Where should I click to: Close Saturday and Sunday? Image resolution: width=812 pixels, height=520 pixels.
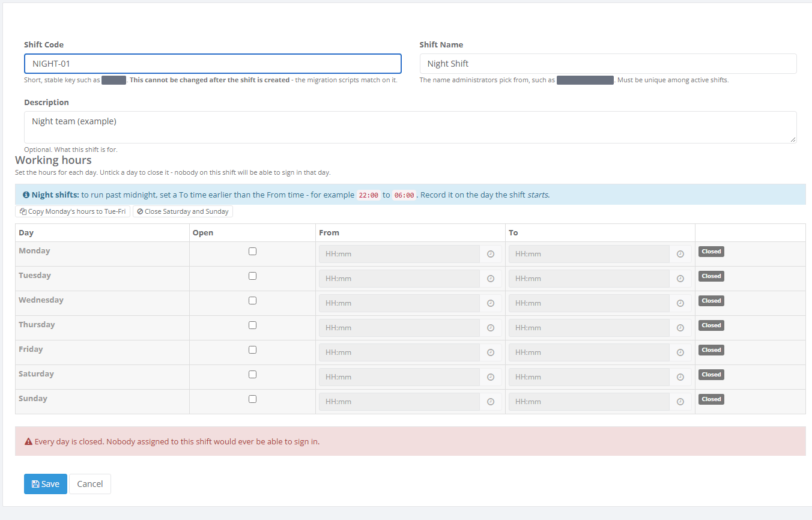pos(183,211)
